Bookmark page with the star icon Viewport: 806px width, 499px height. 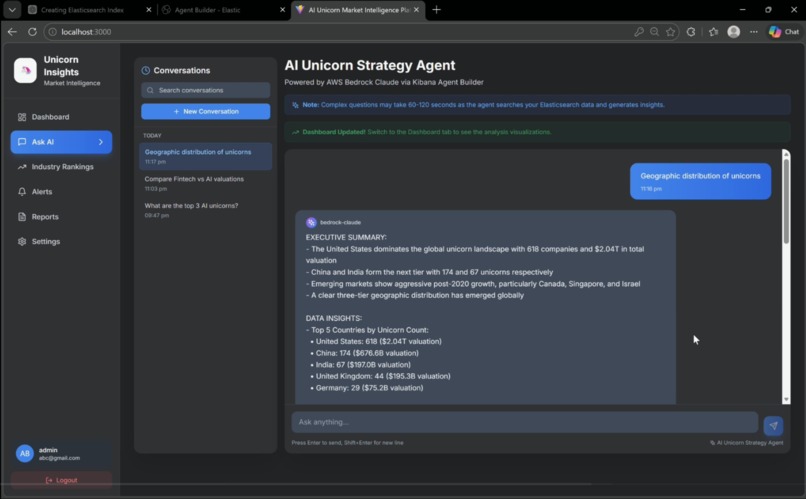click(x=670, y=32)
